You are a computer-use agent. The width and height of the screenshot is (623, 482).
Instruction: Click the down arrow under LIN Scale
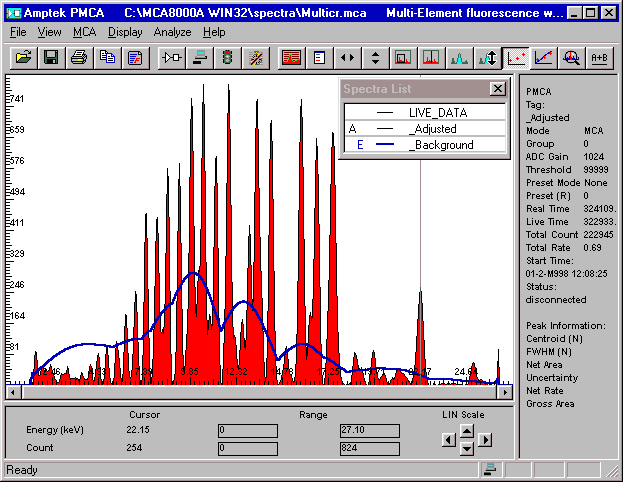pos(467,449)
